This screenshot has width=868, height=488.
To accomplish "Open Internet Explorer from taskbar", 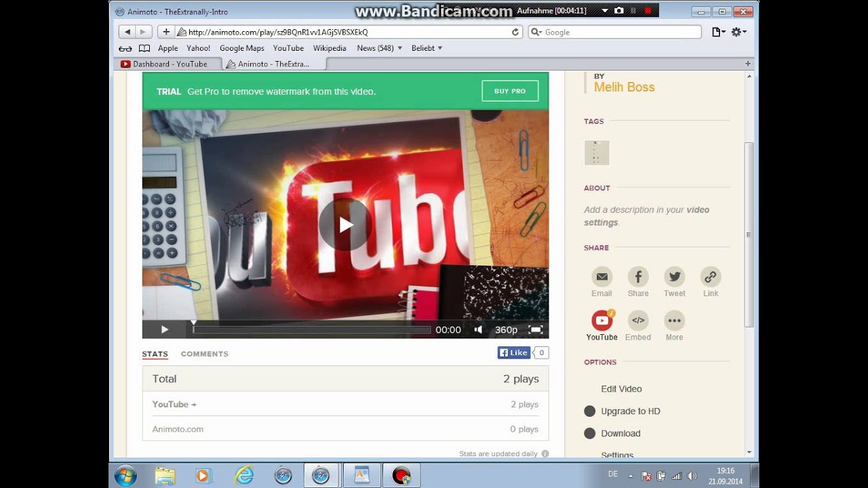I will [243, 476].
